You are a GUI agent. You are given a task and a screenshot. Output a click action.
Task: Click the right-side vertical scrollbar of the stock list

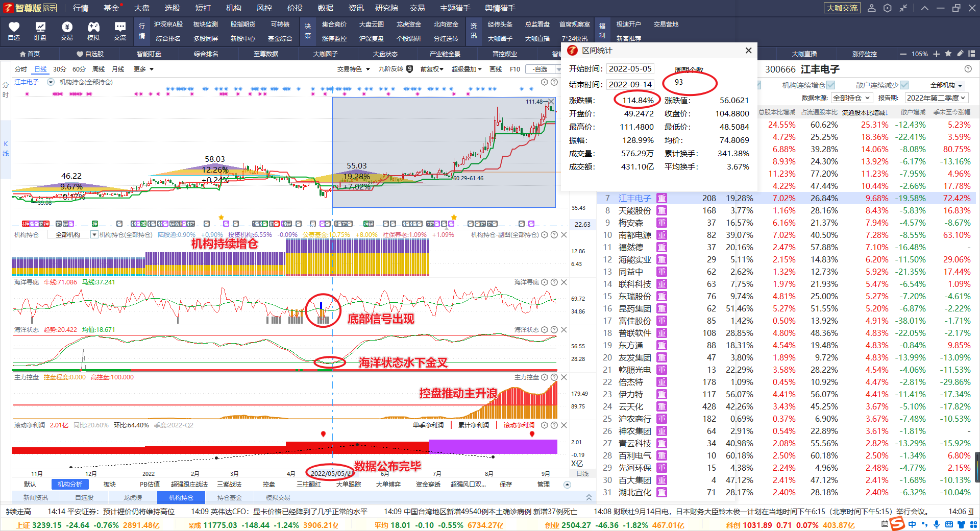(977, 467)
